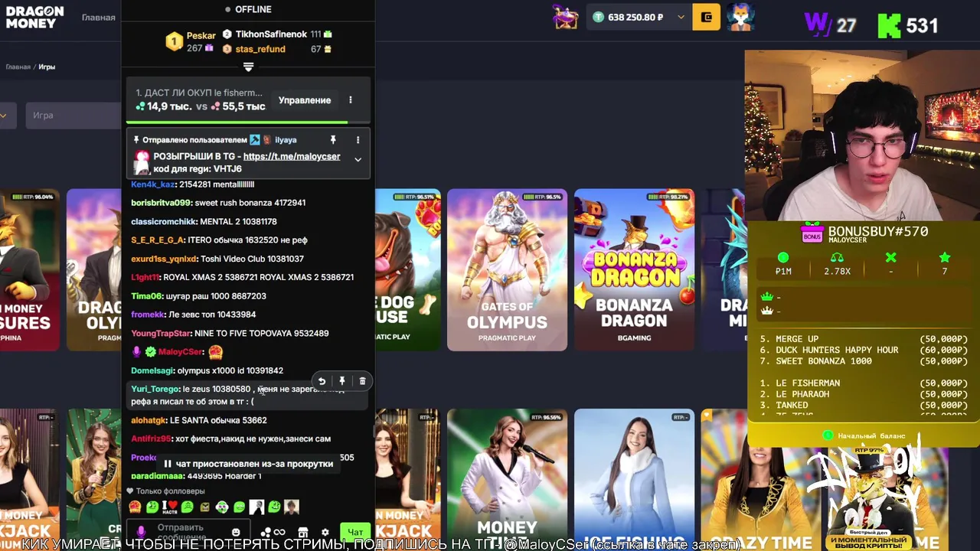Open TikhonSafinenok in leaderboard

271,34
